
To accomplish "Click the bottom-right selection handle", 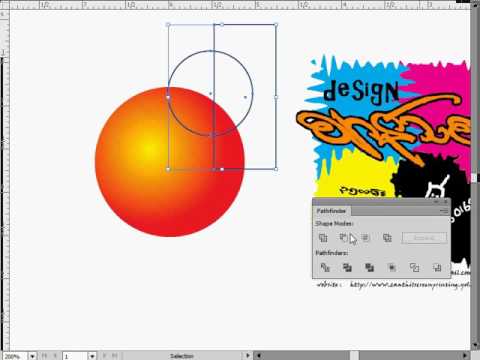I will pyautogui.click(x=276, y=169).
